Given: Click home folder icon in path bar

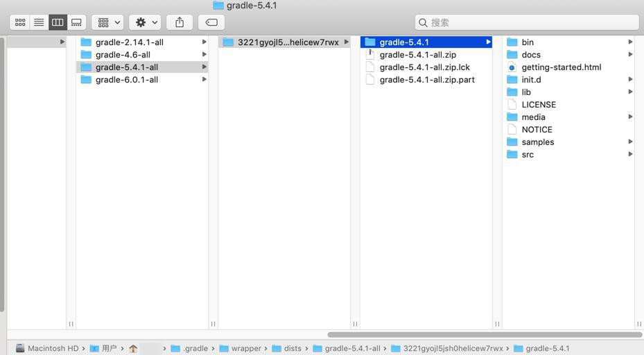Looking at the screenshot, I should (x=133, y=349).
